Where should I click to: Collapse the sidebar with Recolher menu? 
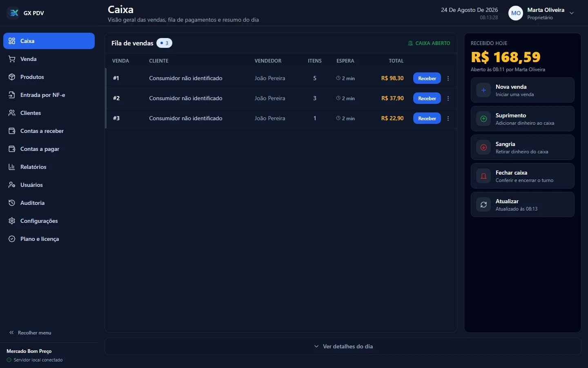pos(31,333)
